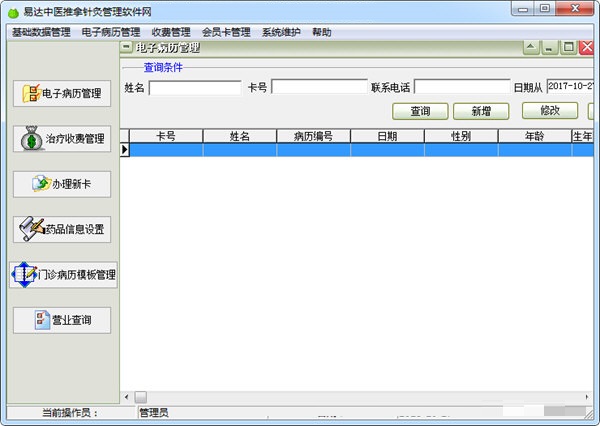Click 年龄 column header
This screenshot has width=600, height=426.
click(x=535, y=136)
